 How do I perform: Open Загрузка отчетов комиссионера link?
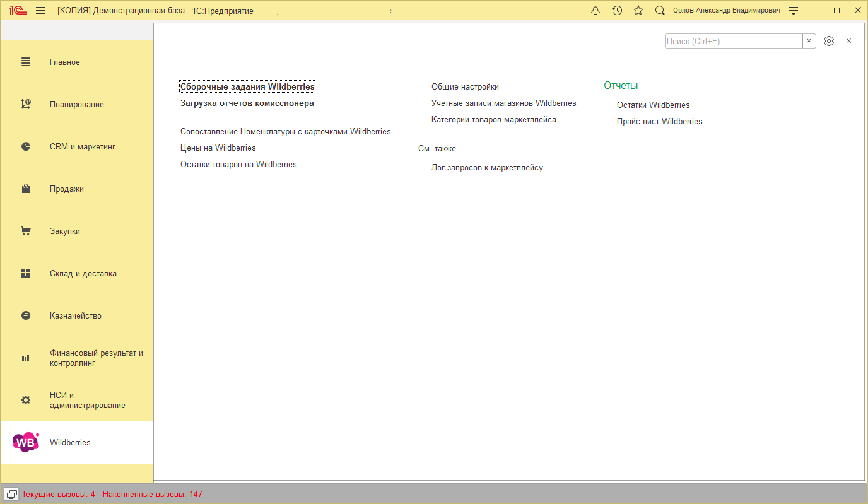point(247,103)
